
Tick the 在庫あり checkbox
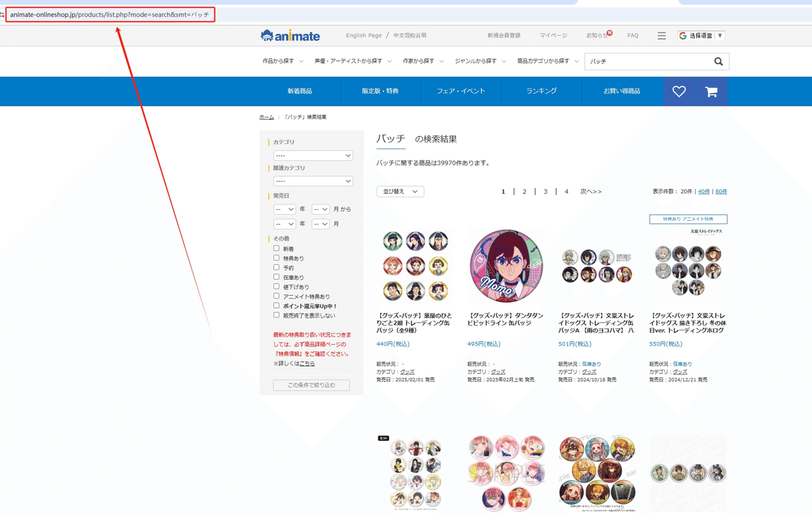click(276, 277)
